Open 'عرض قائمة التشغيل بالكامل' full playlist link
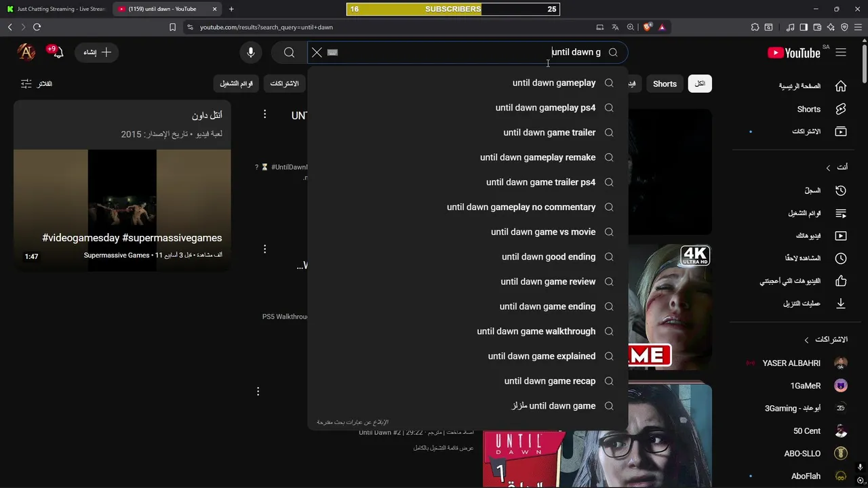This screenshot has width=868, height=488. [x=443, y=448]
